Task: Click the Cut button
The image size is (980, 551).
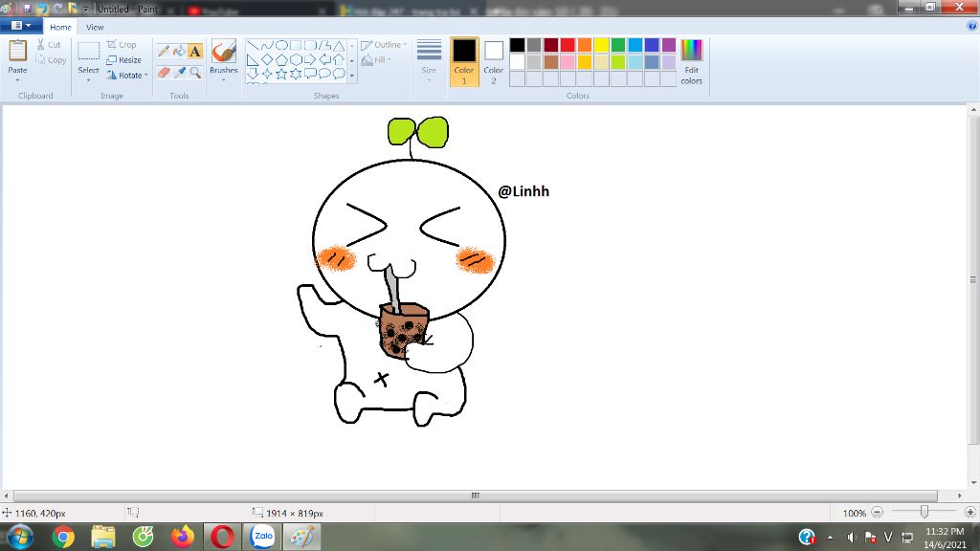Action: pos(49,45)
